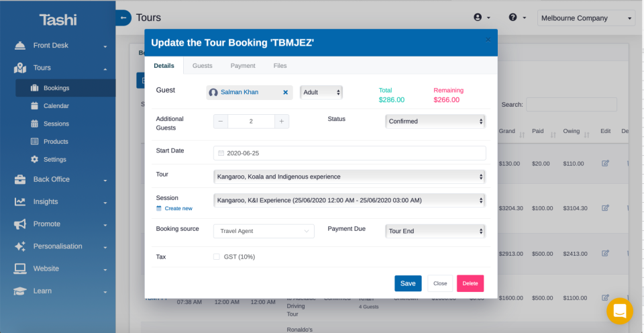Click the Save button

tap(408, 284)
